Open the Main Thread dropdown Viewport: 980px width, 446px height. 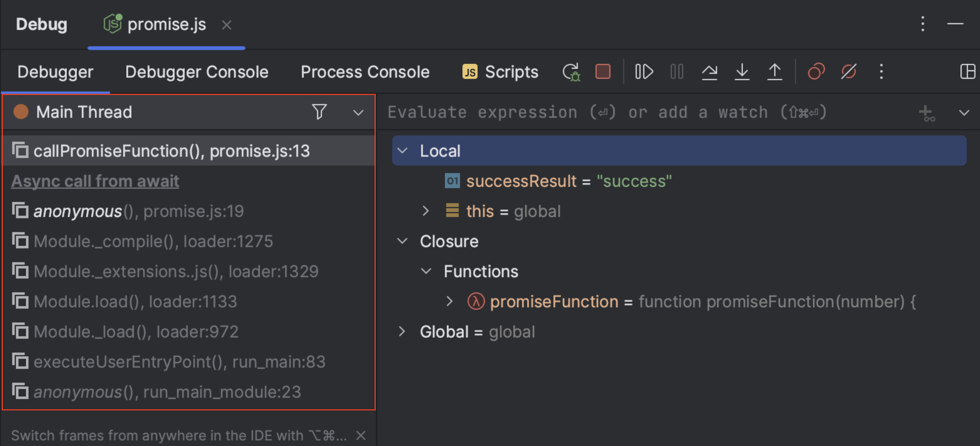point(358,113)
